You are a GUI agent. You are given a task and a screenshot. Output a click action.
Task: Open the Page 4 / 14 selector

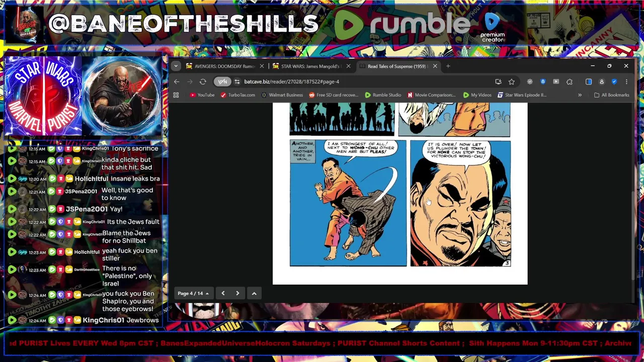click(x=193, y=293)
